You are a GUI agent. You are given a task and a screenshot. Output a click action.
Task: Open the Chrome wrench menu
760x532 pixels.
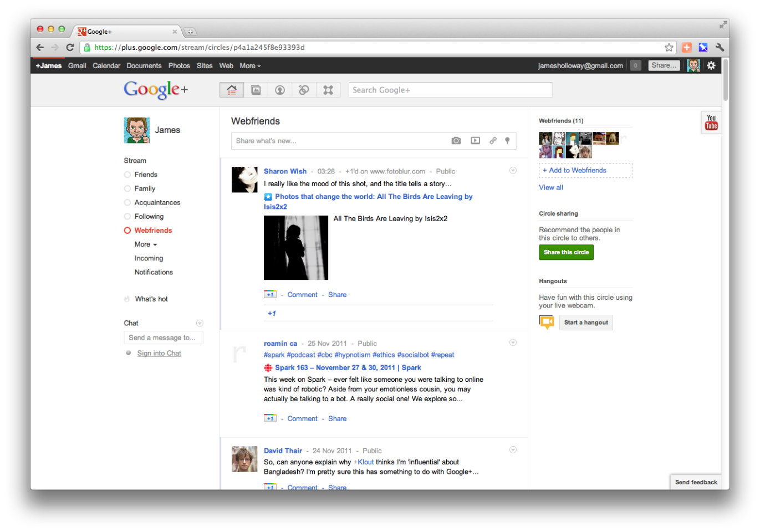click(720, 48)
